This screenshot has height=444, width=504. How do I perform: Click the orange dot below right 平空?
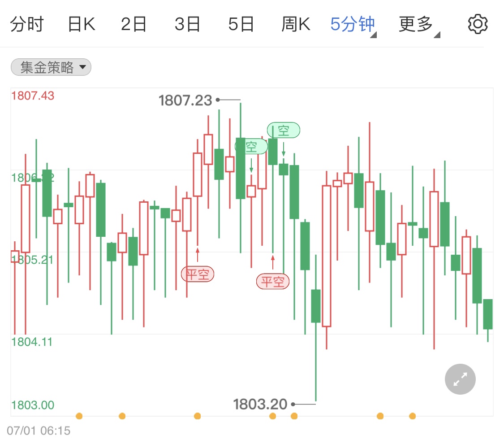coord(272,416)
